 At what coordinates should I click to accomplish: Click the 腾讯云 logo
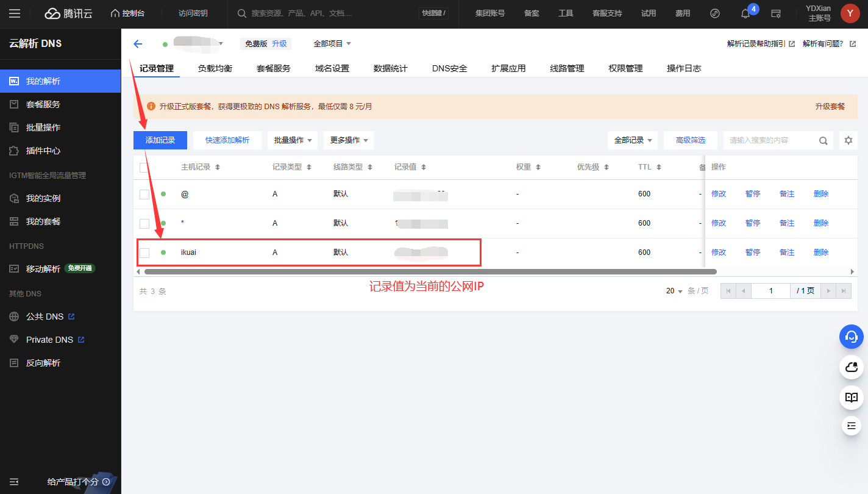pyautogui.click(x=68, y=13)
